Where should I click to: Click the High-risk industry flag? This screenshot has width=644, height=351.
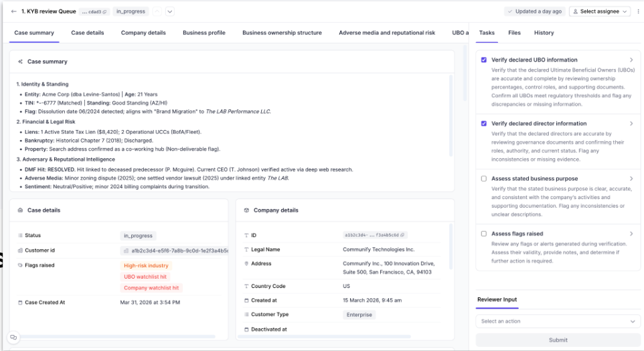coord(146,265)
